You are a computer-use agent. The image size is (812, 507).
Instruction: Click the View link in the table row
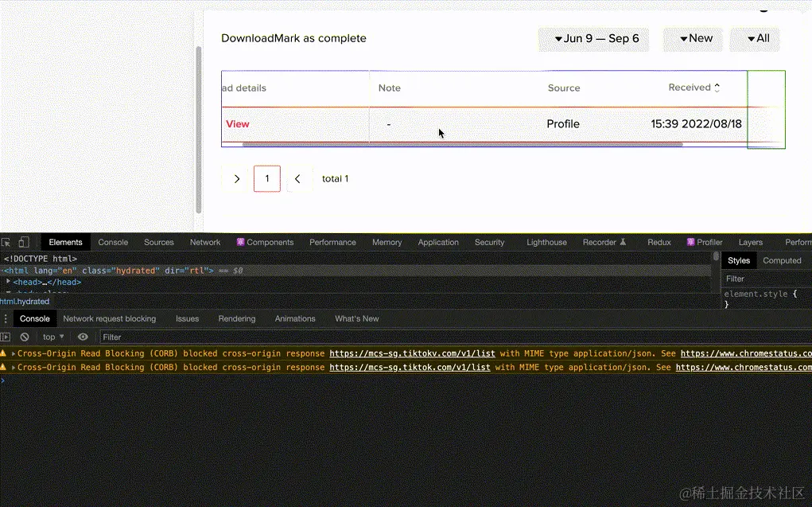[238, 124]
